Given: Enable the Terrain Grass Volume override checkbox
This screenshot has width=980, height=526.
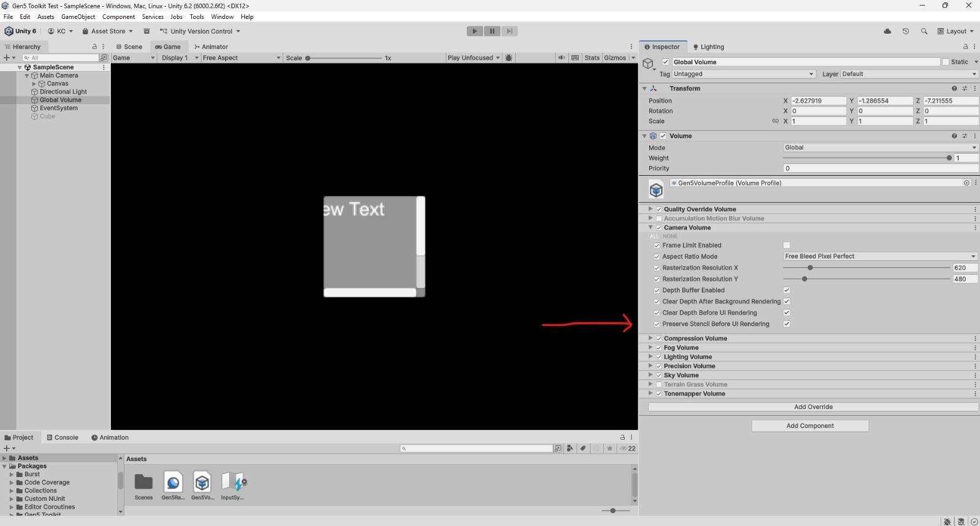Looking at the screenshot, I should [659, 385].
